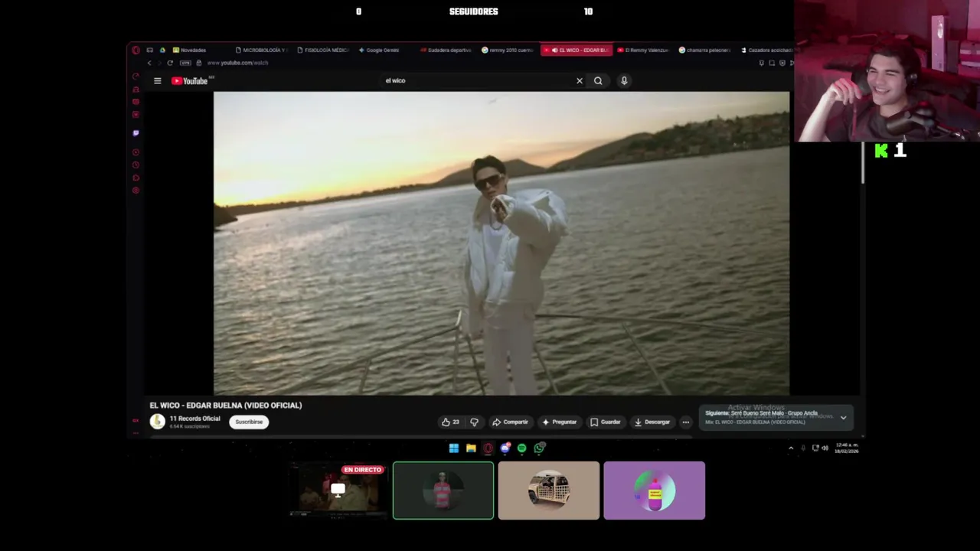
Task: Click the YouTube search magnifier button
Action: pos(598,80)
